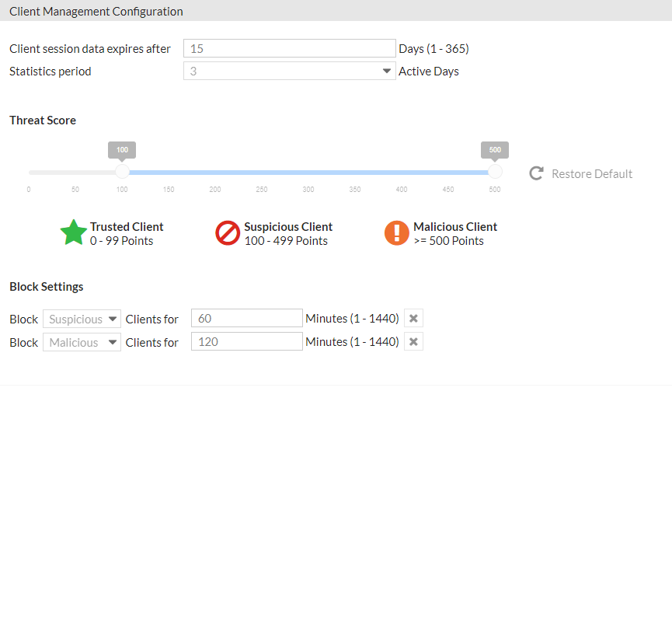
Task: Click the Suspicious block minutes field
Action: click(x=246, y=319)
